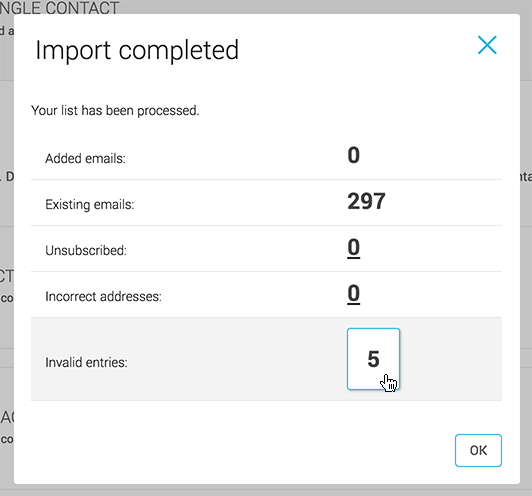Click the dimmed page strip below the dialog
Screen dimensions: 532x496
click(x=266, y=491)
